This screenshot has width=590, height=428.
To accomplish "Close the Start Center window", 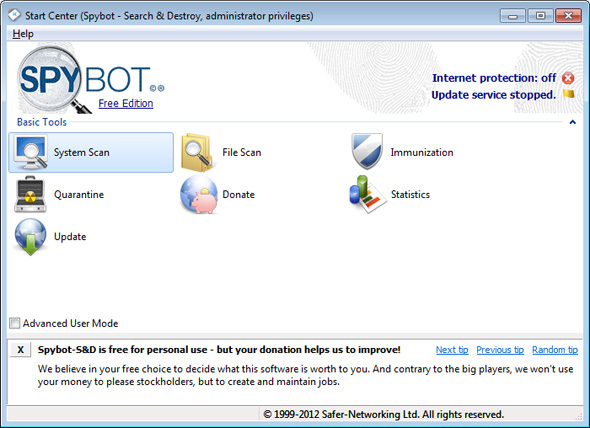I will pos(568,16).
